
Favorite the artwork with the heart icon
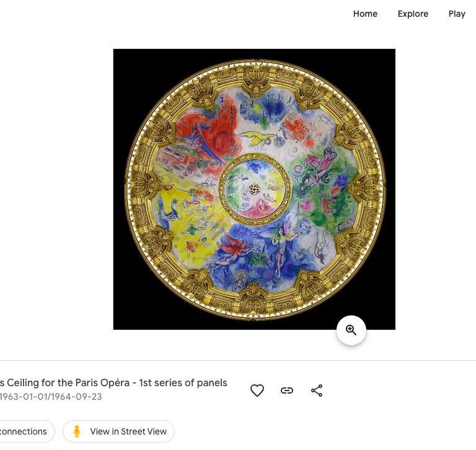257,390
